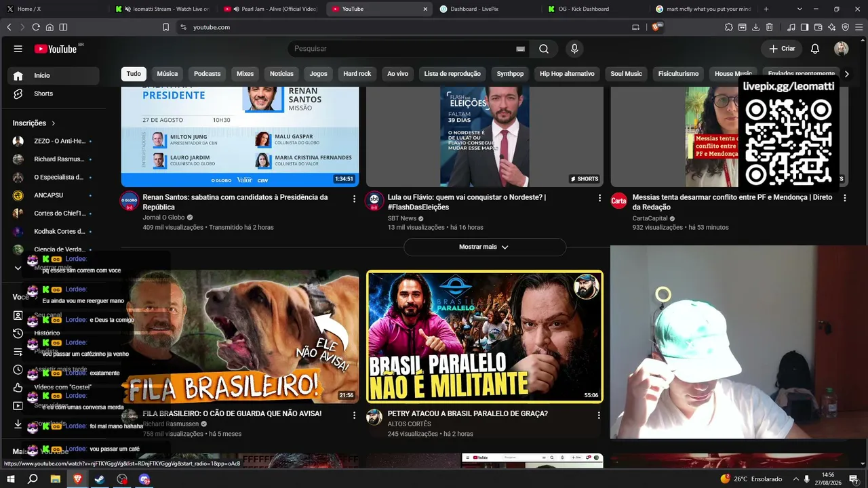Select the Synthpop filter chip
Screen dimensions: 868x488
510,74
